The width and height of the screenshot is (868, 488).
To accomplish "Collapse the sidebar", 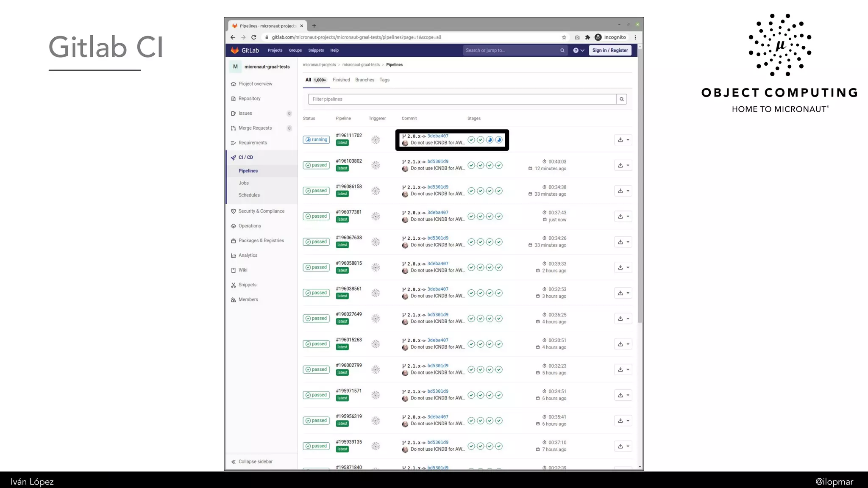I will click(x=252, y=462).
